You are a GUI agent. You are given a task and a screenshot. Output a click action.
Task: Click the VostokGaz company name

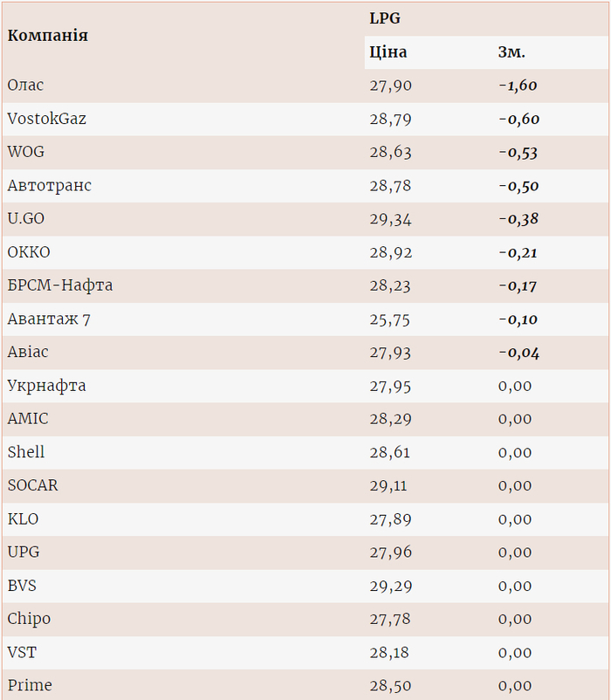point(46,119)
